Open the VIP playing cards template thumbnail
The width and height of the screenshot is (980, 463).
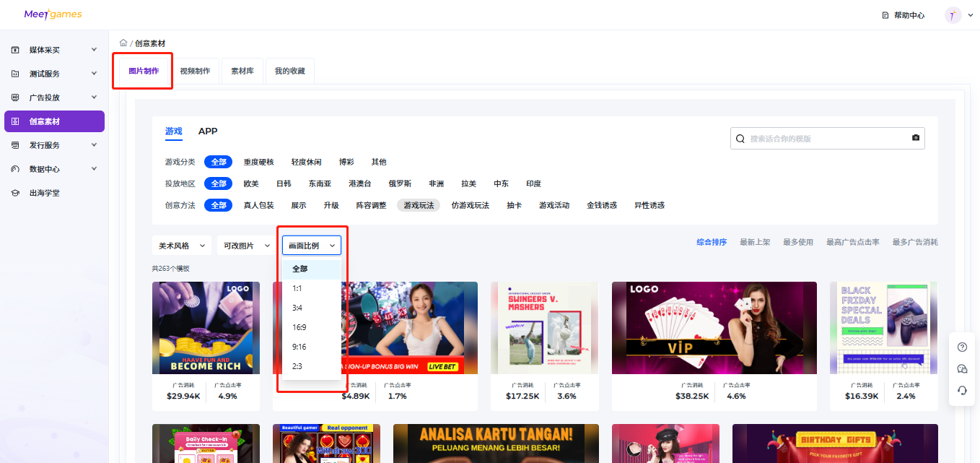(714, 327)
